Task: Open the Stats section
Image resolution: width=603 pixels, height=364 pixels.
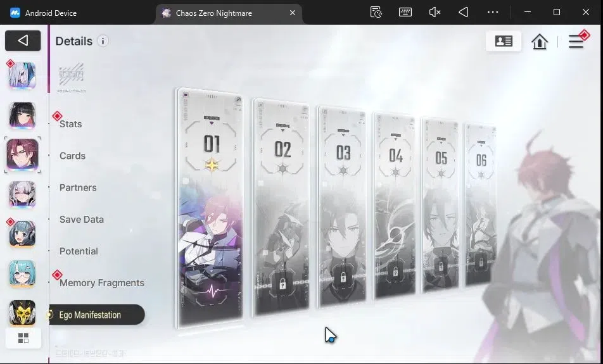Action: tap(71, 124)
